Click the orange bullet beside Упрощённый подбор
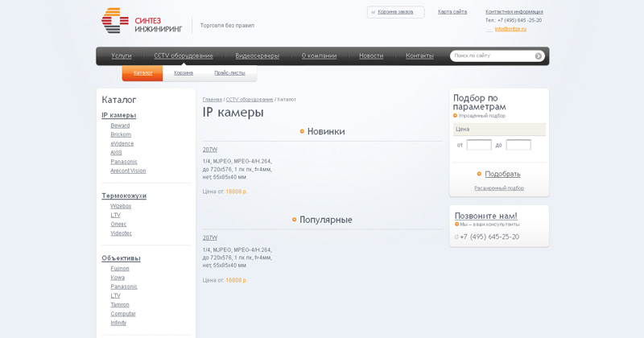This screenshot has height=338, width=644. click(455, 115)
